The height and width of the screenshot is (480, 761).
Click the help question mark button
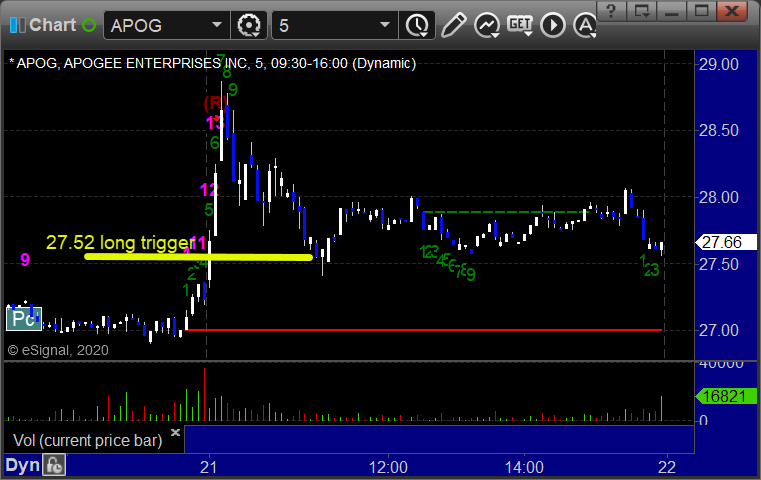pos(611,11)
